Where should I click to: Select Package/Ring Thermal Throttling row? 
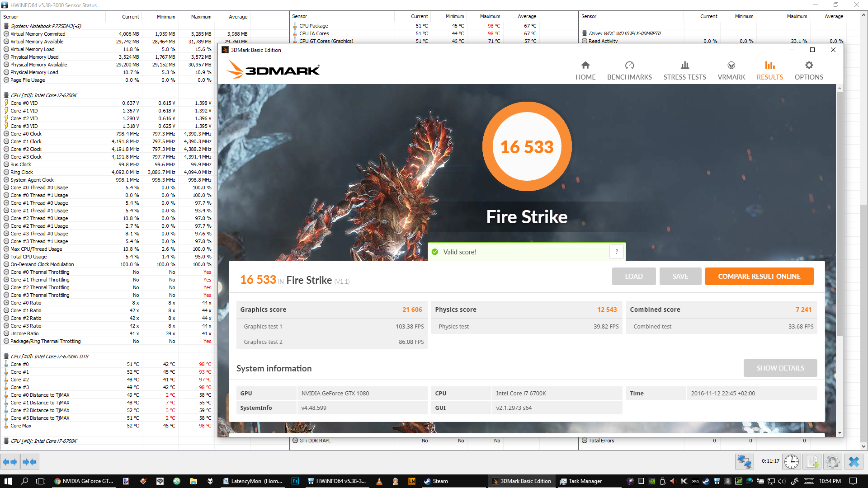108,341
